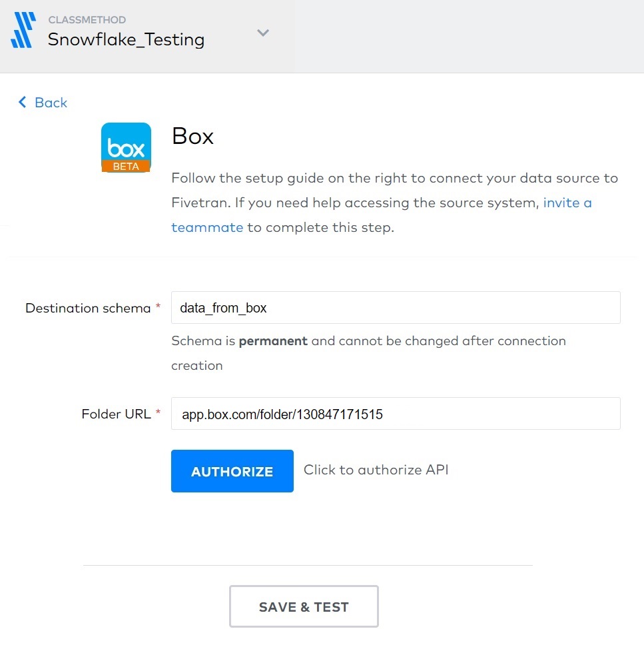
Task: Click the blue left-pointing chevron near Back
Action: pyautogui.click(x=22, y=102)
